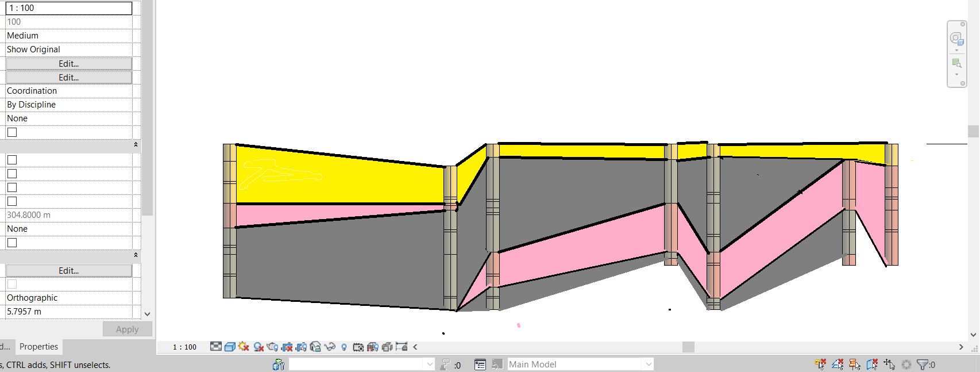Toggle the Shadows off icon

258,347
